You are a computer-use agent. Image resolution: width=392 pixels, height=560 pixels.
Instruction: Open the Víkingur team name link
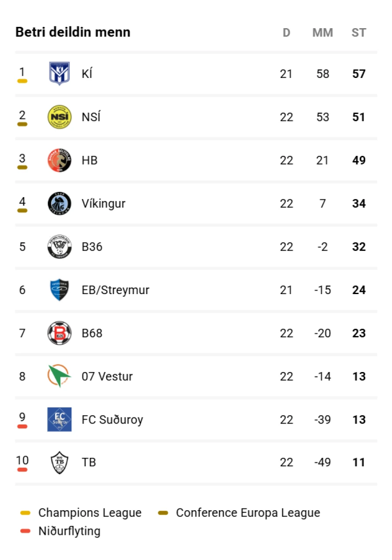click(x=104, y=204)
